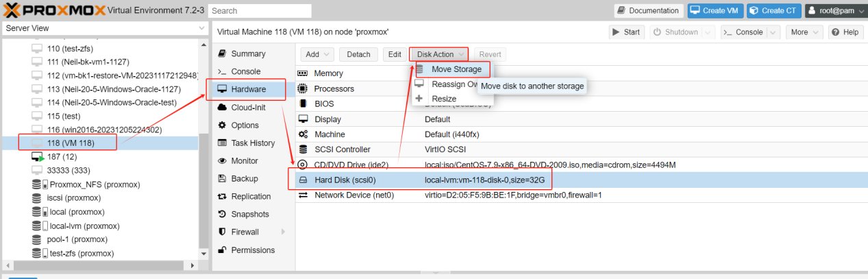Image resolution: width=868 pixels, height=279 pixels.
Task: Click the Detach button
Action: pyautogui.click(x=358, y=54)
